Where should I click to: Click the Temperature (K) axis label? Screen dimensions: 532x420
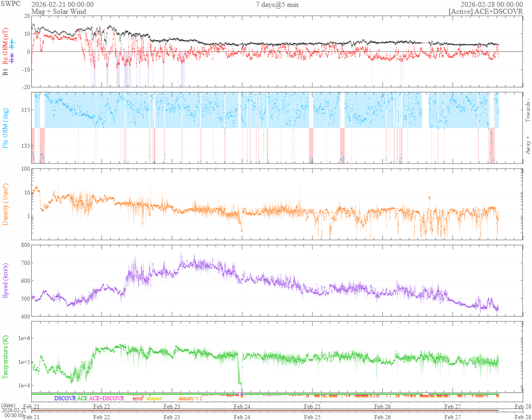[x=6, y=357]
